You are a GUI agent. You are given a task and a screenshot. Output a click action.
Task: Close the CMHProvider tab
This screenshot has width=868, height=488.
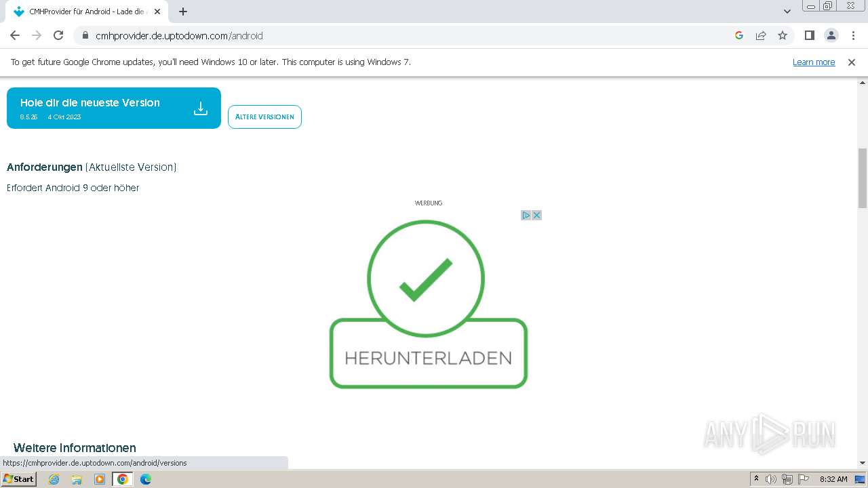(157, 12)
